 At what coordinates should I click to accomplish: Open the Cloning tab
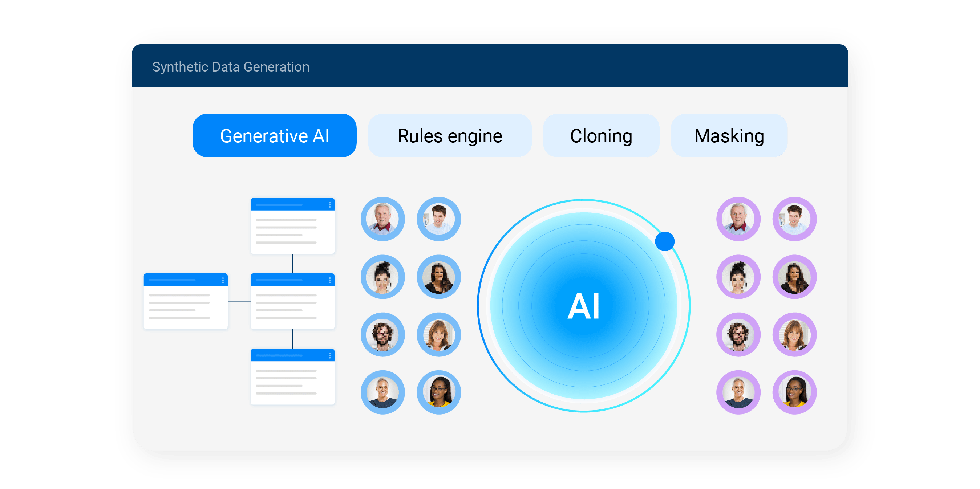pos(601,136)
